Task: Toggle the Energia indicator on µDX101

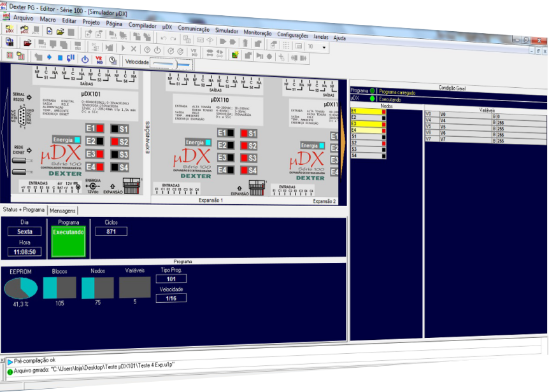Action: point(66,139)
